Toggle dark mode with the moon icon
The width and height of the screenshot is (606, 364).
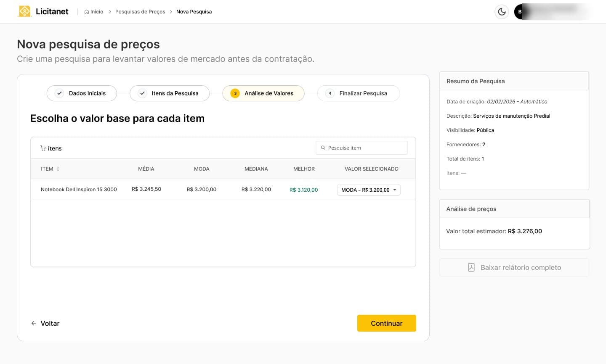[x=502, y=12]
